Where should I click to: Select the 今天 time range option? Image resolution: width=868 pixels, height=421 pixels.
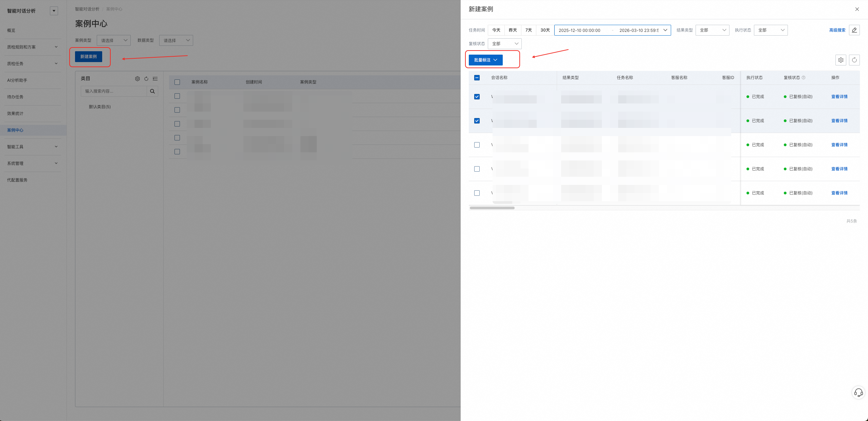496,30
